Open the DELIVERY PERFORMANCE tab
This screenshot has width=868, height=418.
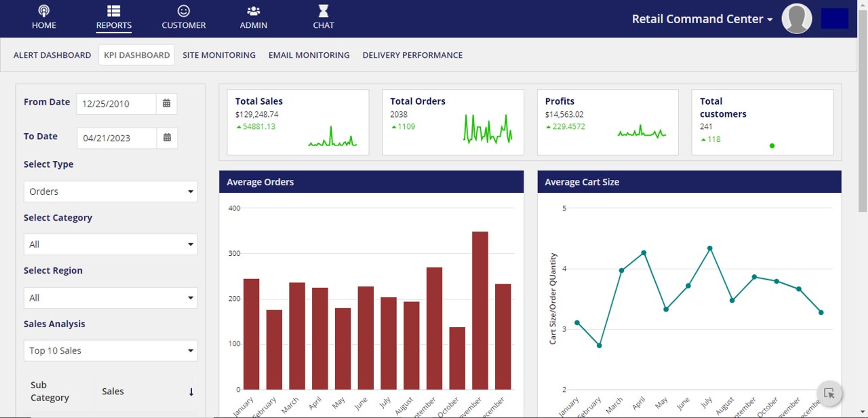point(413,55)
